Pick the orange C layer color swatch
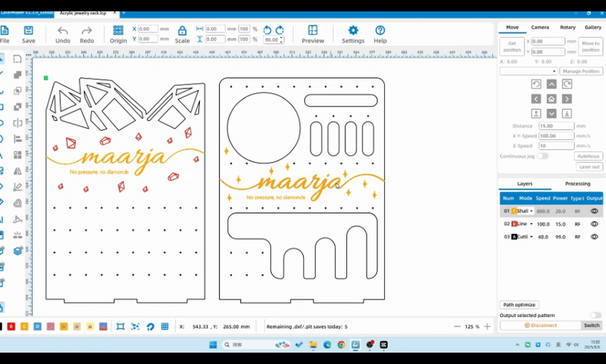This screenshot has width=606, height=364. (24, 327)
